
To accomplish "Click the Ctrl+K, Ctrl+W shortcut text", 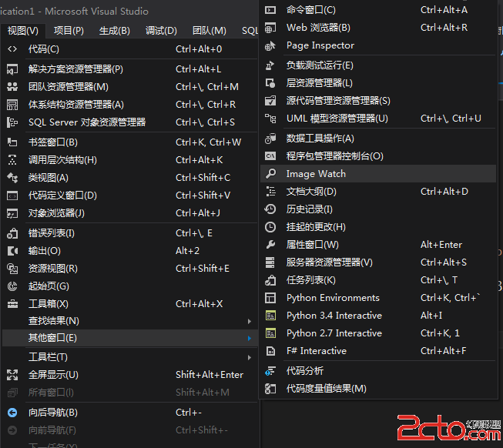I will (208, 142).
